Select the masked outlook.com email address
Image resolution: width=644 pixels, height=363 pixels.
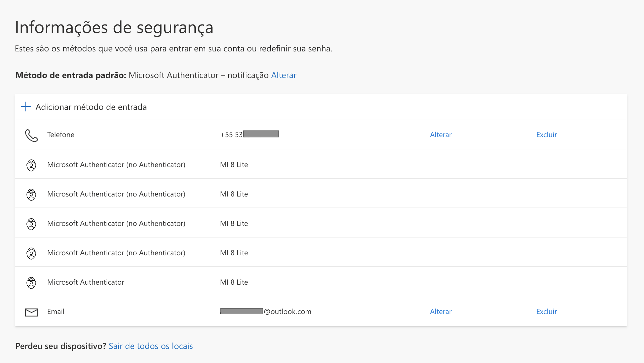[266, 312]
